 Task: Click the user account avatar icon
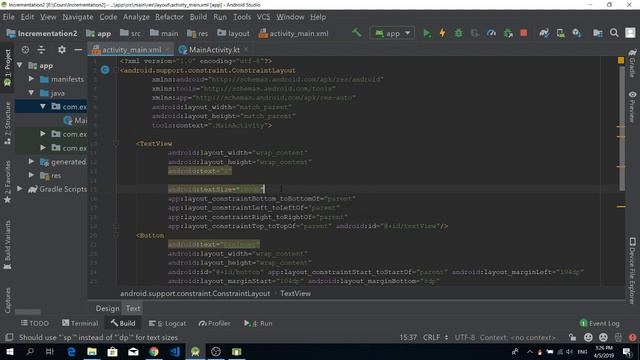pos(630,33)
